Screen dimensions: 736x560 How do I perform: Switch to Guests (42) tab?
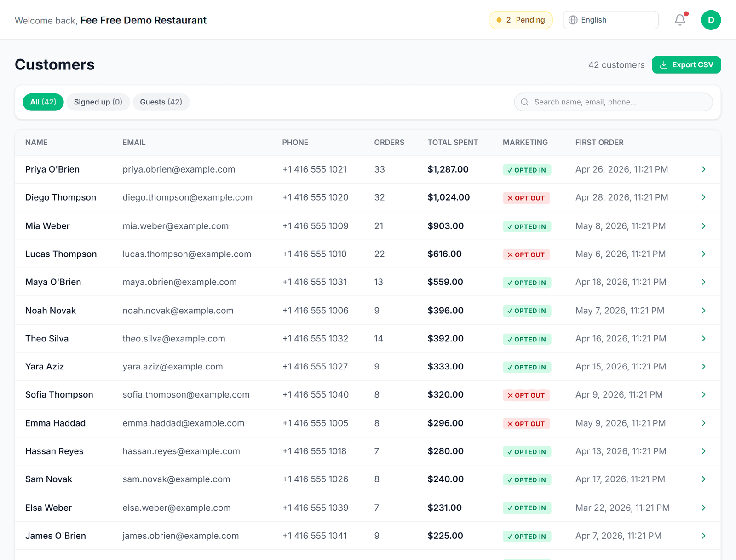pyautogui.click(x=161, y=102)
